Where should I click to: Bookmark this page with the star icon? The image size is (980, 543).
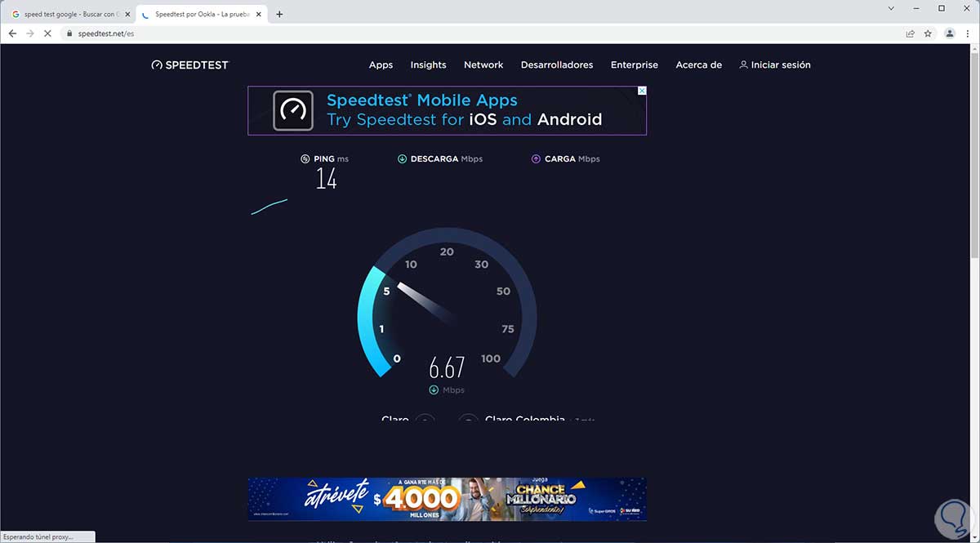click(928, 33)
